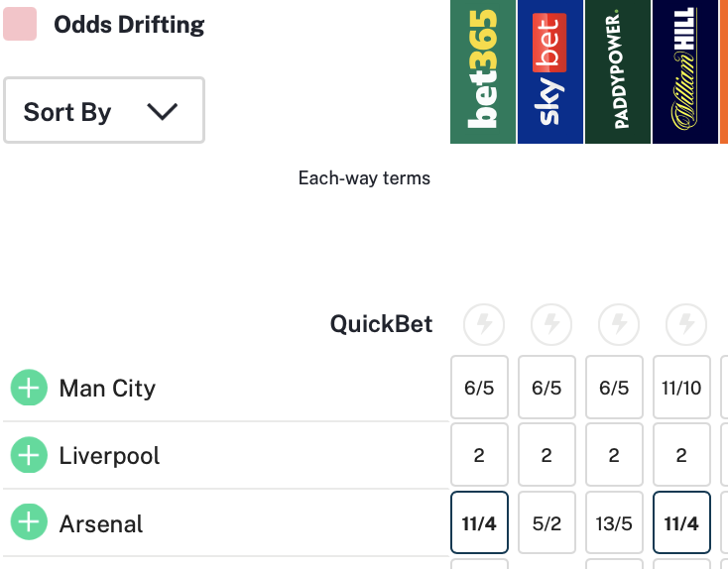Open the Sort By dropdown
This screenshot has height=569, width=728.
(104, 111)
